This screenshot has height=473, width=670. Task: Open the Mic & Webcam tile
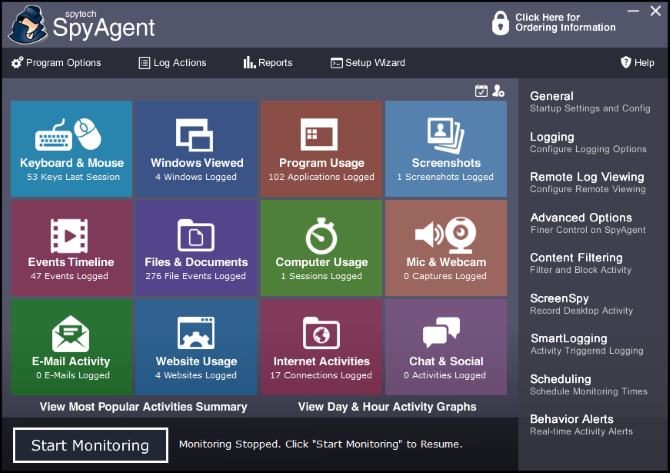pyautogui.click(x=446, y=248)
